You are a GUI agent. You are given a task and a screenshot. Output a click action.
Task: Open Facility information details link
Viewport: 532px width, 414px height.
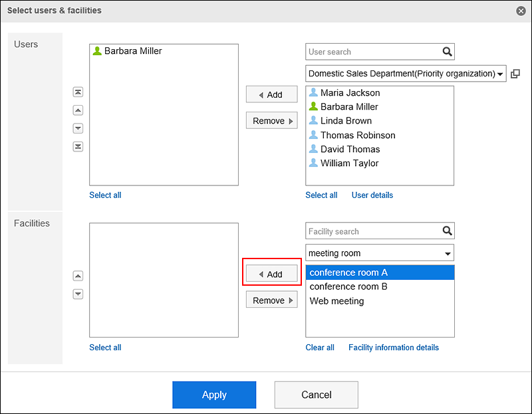click(394, 348)
